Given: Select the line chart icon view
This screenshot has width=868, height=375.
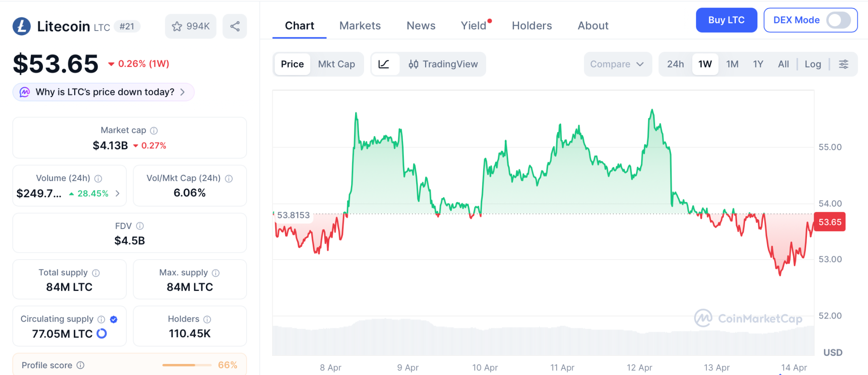Looking at the screenshot, I should coord(384,64).
